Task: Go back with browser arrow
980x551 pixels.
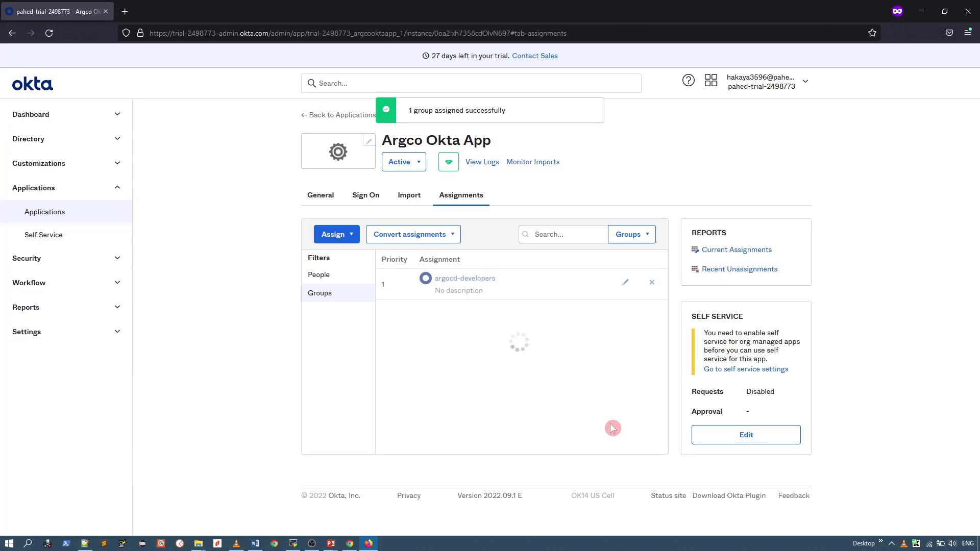Action: (x=12, y=33)
